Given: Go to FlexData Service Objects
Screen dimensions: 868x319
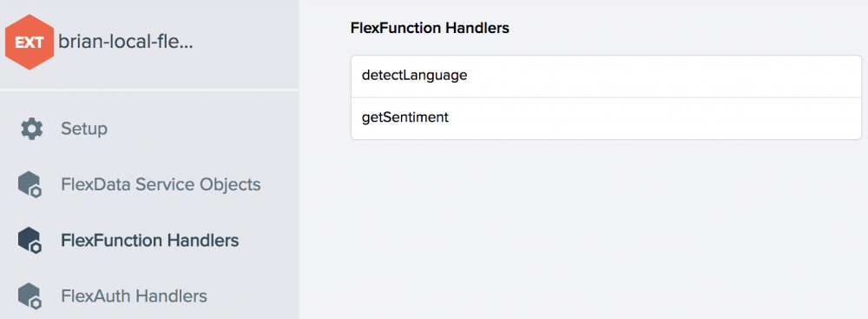Looking at the screenshot, I should coord(161,184).
